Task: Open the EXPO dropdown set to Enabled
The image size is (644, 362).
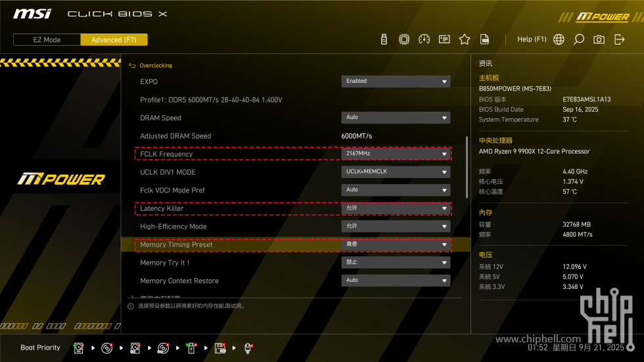Action: pos(396,81)
